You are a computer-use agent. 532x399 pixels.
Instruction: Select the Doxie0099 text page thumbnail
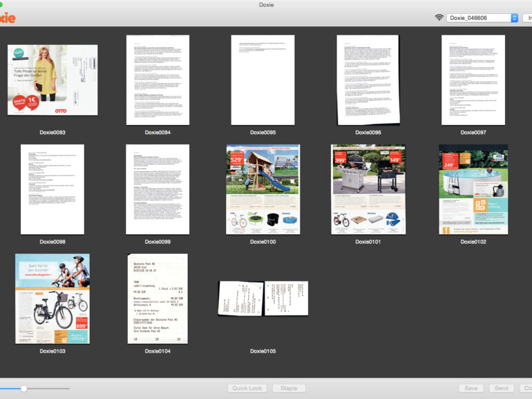tap(158, 189)
